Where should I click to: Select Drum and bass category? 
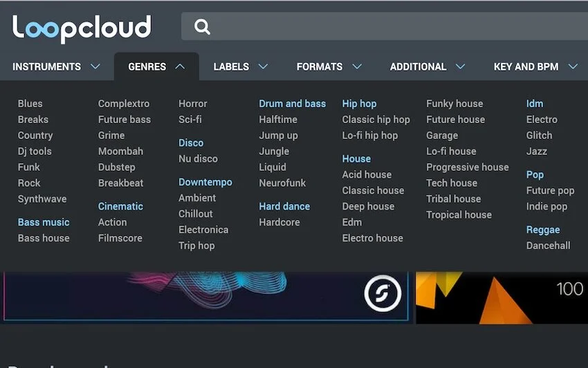tap(293, 104)
